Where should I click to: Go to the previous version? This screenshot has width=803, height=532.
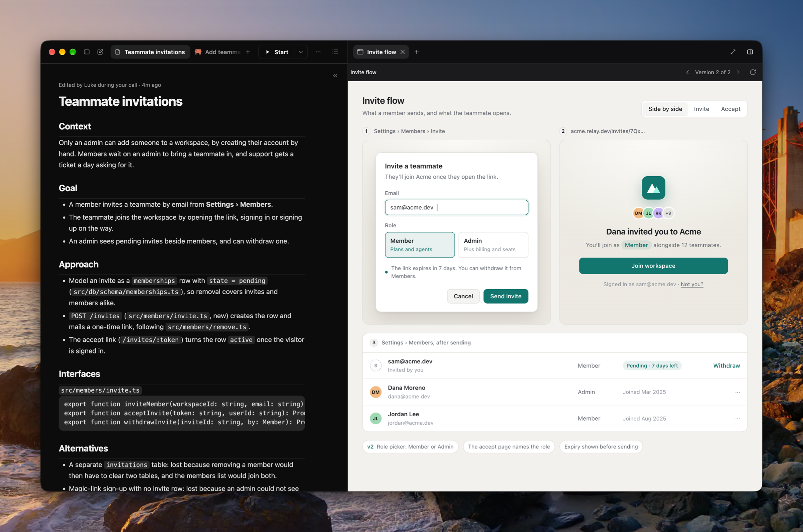[687, 72]
